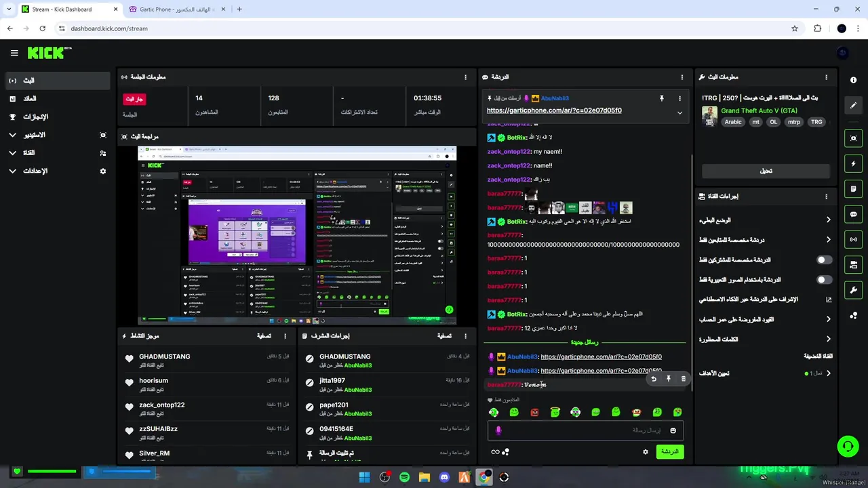868x488 pixels.
Task: Expand the slow mode setting row
Action: 766,220
